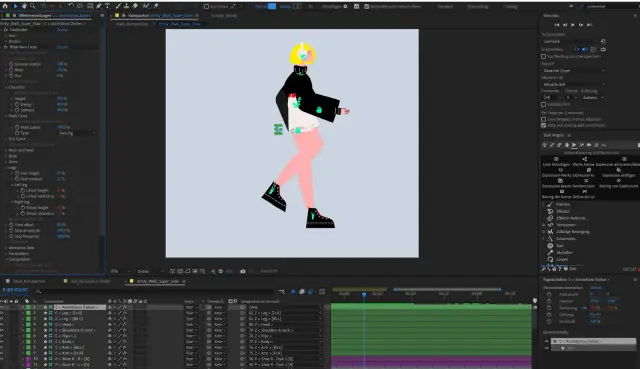Step to previous frame in preview panel
Image resolution: width=640 pixels, height=369 pixels.
(565, 25)
